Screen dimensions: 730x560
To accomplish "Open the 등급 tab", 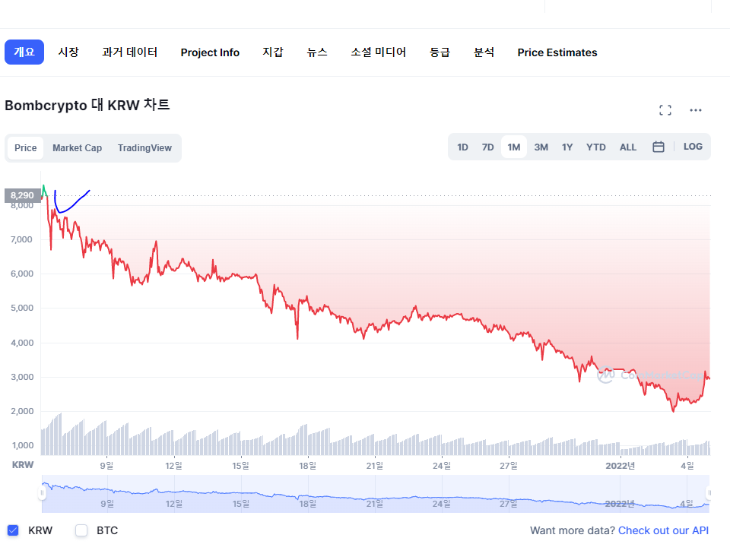I will (x=440, y=52).
